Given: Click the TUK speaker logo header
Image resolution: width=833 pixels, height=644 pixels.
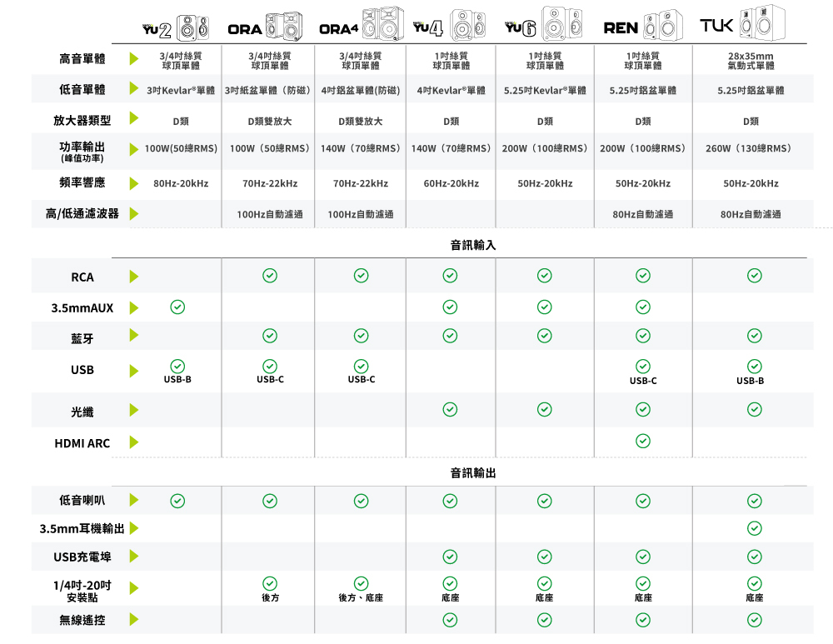Looking at the screenshot, I should (x=716, y=26).
